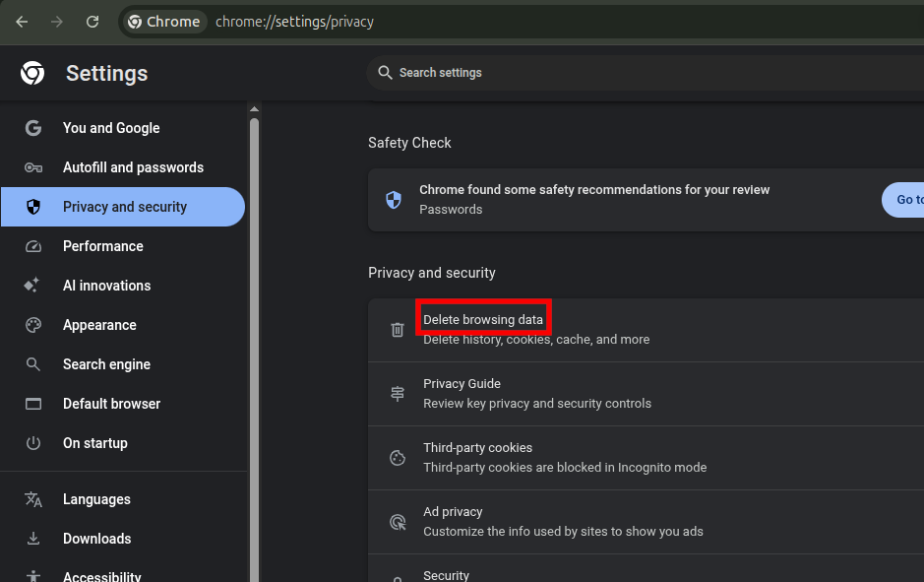Click the Privacy and security section heading
Viewport: 924px width, 582px height.
[x=432, y=273]
